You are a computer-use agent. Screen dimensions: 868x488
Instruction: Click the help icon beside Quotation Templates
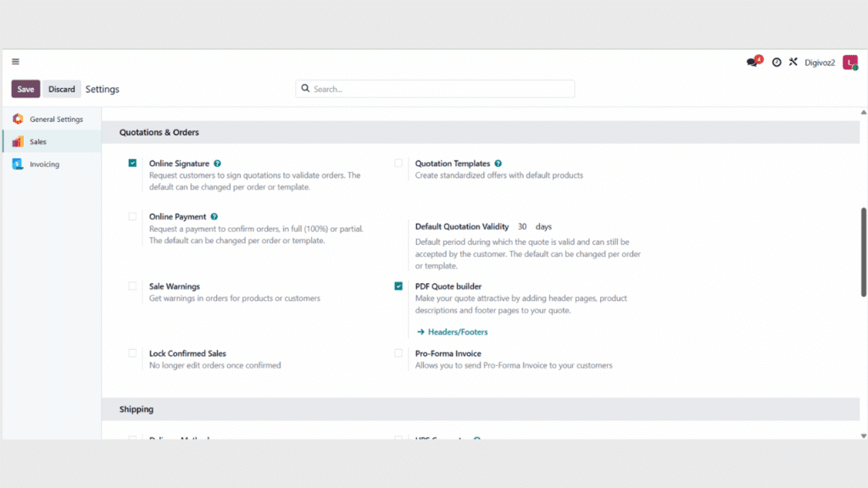click(498, 164)
